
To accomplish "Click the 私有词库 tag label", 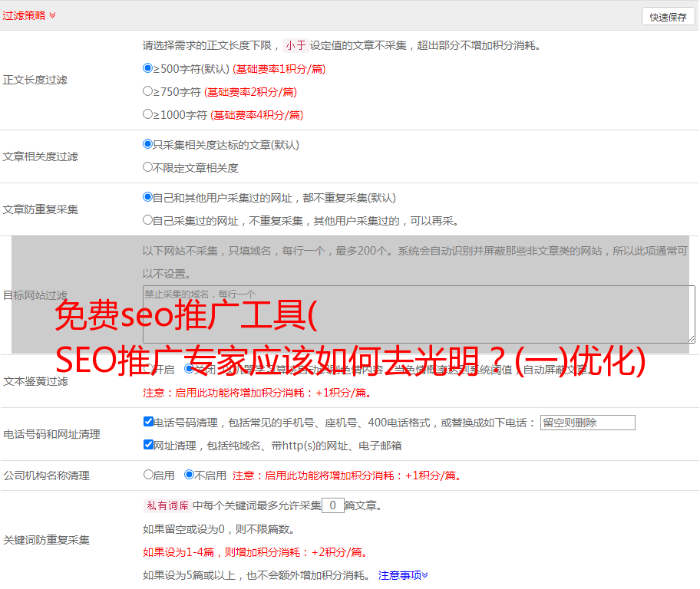I will pyautogui.click(x=166, y=505).
